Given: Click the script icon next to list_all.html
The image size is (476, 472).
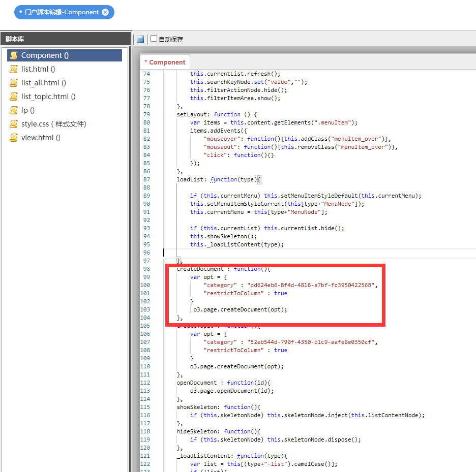Looking at the screenshot, I should pyautogui.click(x=14, y=83).
